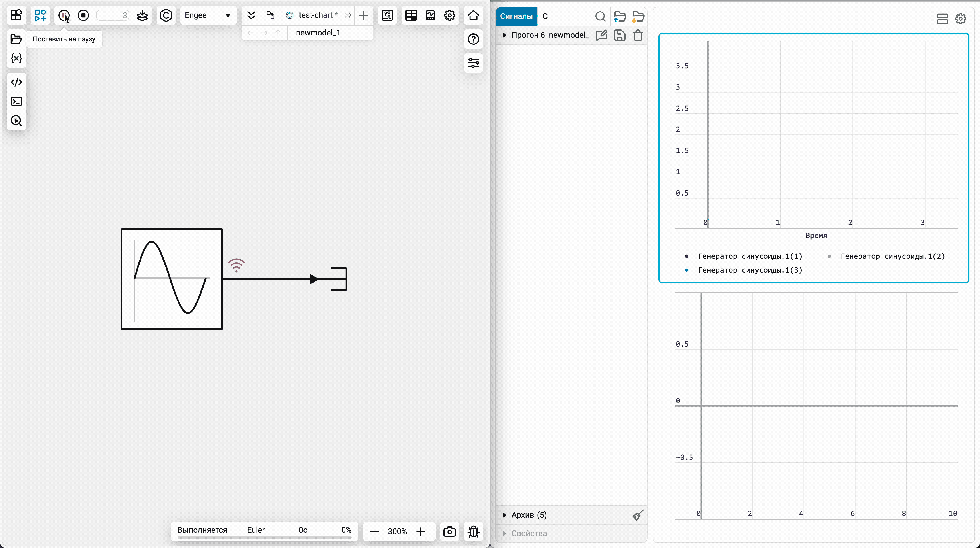This screenshot has height=548, width=980.
Task: Toggle the signal logging wifi icon
Action: (236, 265)
